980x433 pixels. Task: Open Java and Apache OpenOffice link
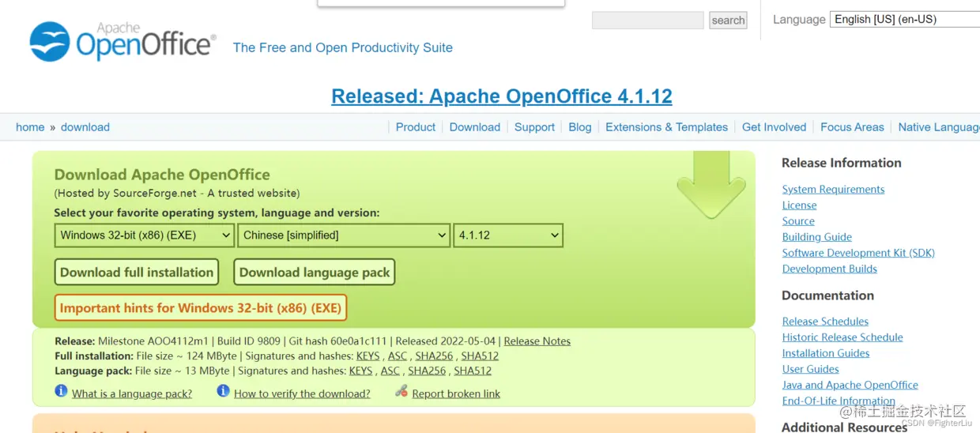(x=850, y=385)
